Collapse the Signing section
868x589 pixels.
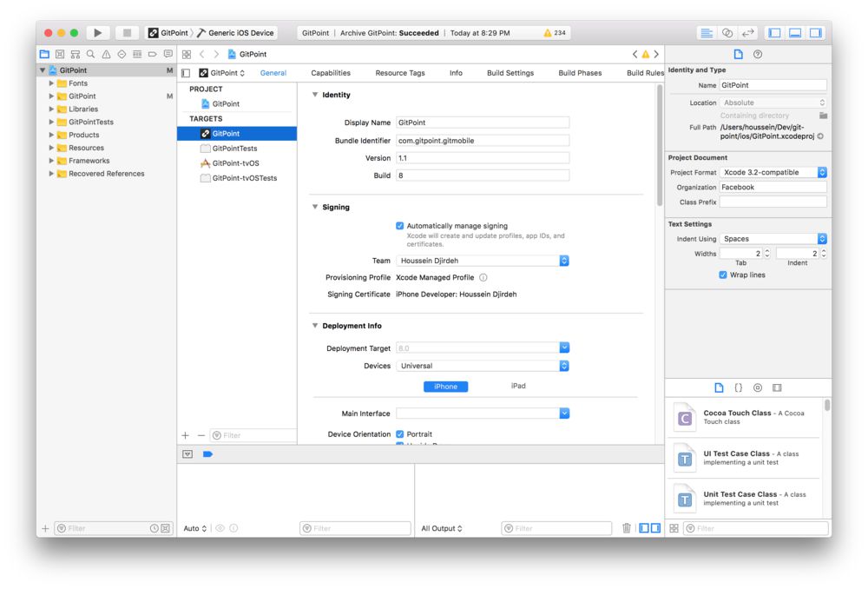315,207
